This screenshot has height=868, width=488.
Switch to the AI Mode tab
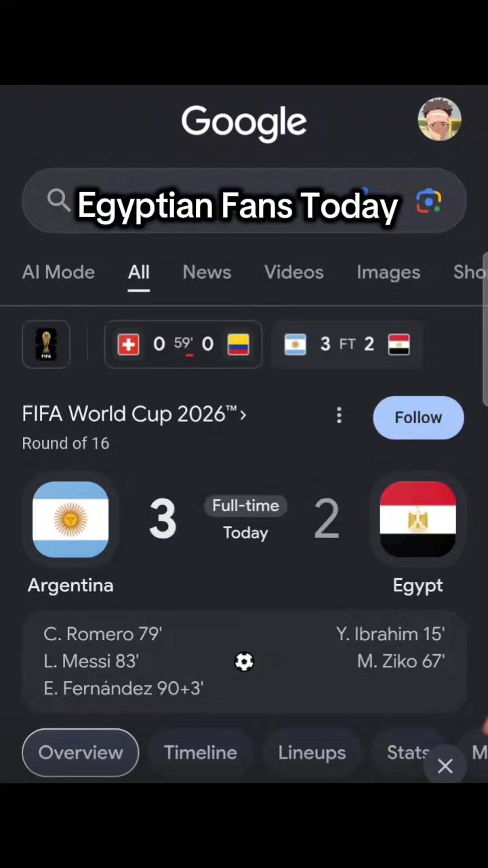[x=58, y=273]
